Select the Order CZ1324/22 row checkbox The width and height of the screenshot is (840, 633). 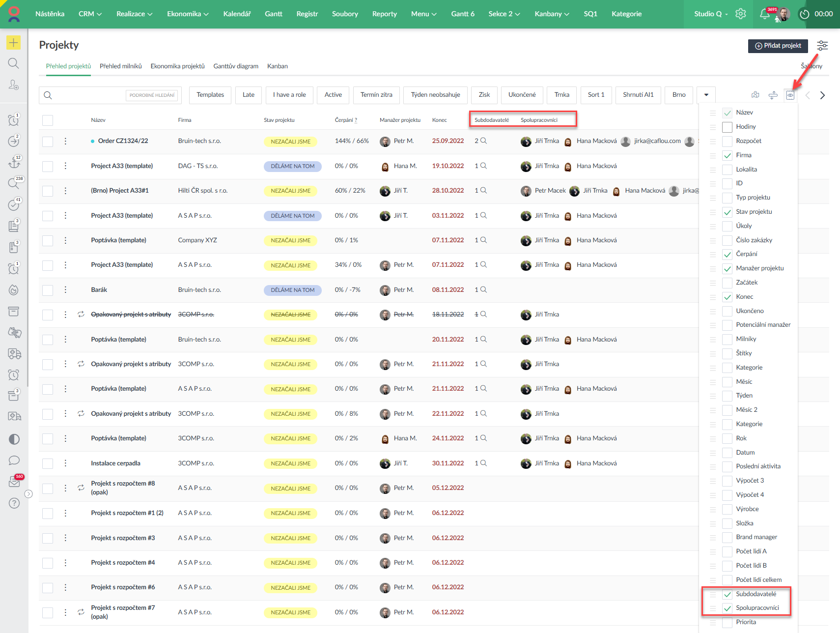pos(48,142)
